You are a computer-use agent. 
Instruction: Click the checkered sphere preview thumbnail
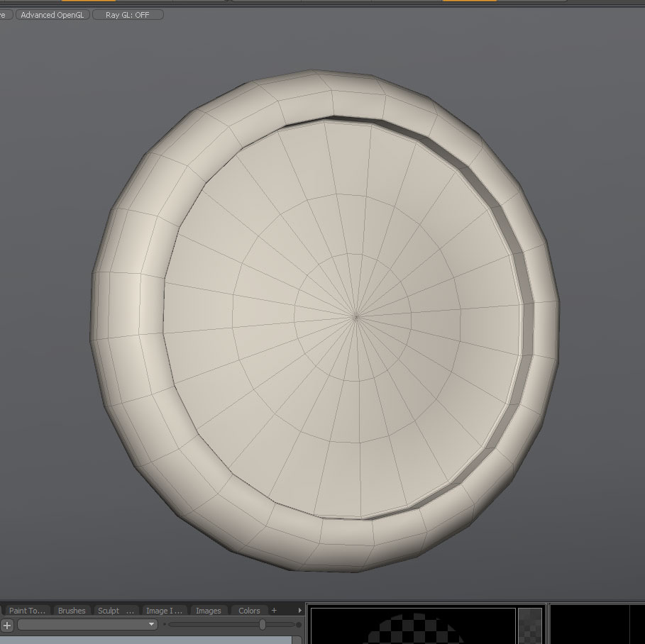click(413, 626)
